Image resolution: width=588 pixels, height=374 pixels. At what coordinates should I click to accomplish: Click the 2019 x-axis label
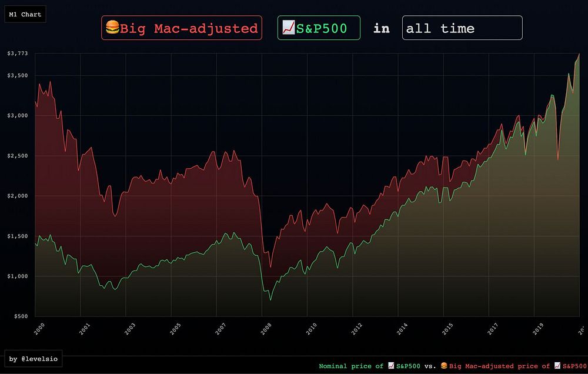538,329
